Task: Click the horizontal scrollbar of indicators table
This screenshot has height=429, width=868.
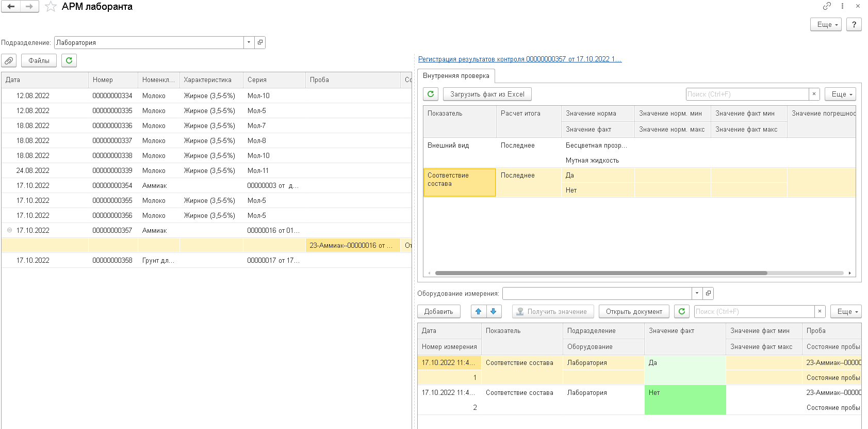Action: tap(601, 273)
